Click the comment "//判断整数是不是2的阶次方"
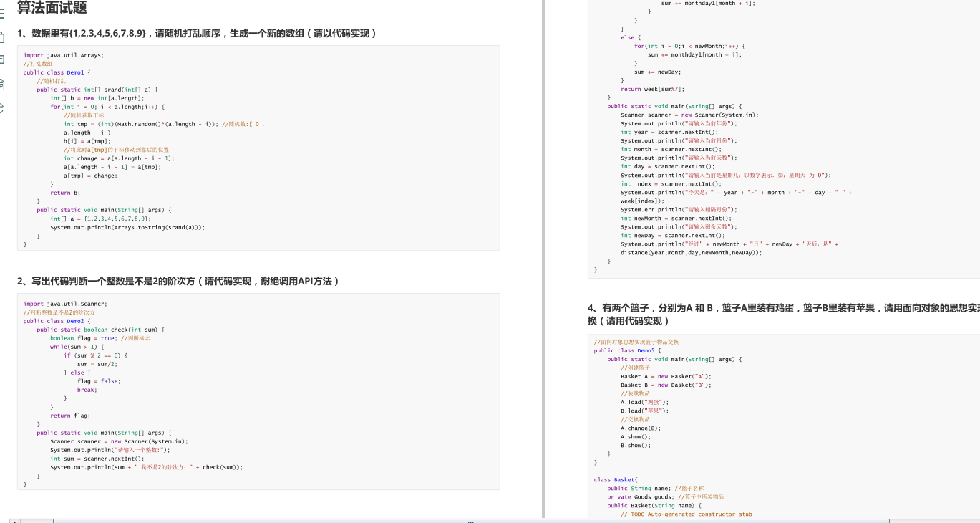 pyautogui.click(x=59, y=312)
